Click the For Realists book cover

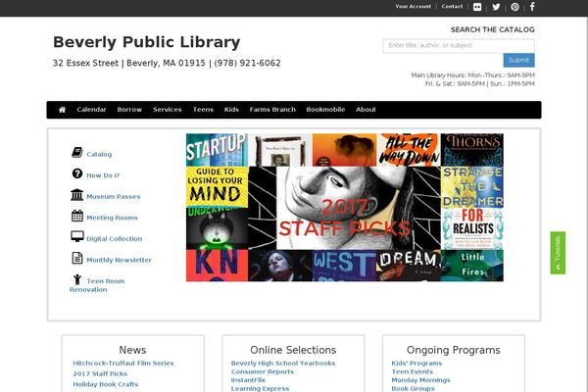tap(472, 229)
